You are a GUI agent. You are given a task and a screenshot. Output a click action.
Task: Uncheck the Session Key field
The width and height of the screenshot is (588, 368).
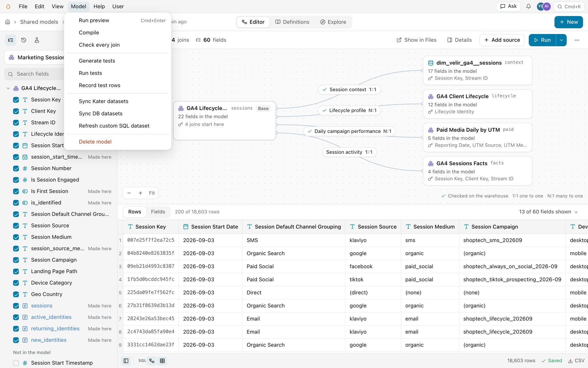16,100
